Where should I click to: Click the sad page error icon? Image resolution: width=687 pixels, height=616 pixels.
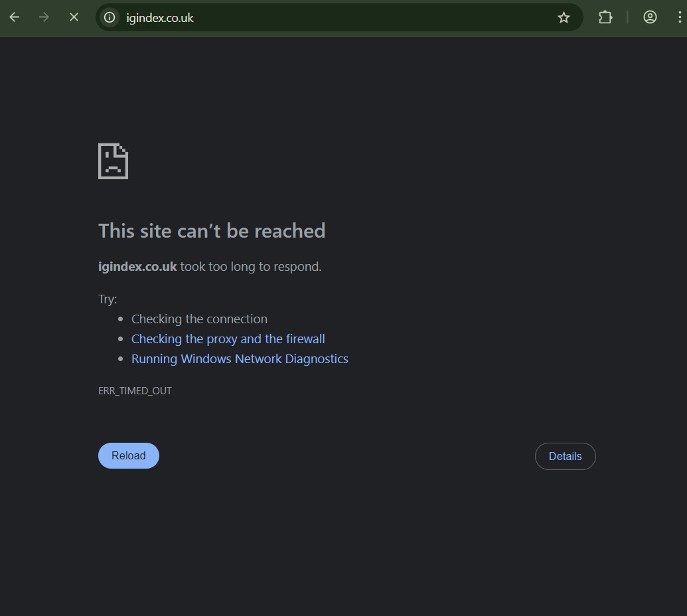(x=113, y=161)
